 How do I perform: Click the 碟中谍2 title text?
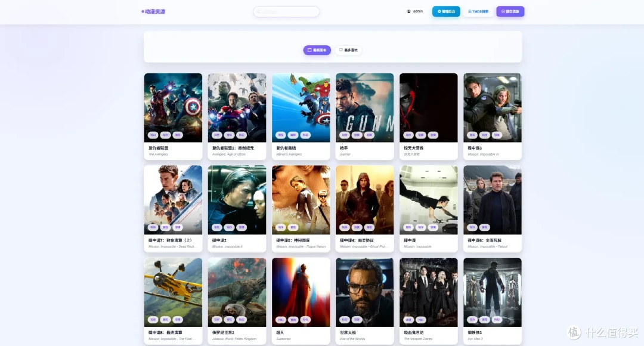[219, 240]
